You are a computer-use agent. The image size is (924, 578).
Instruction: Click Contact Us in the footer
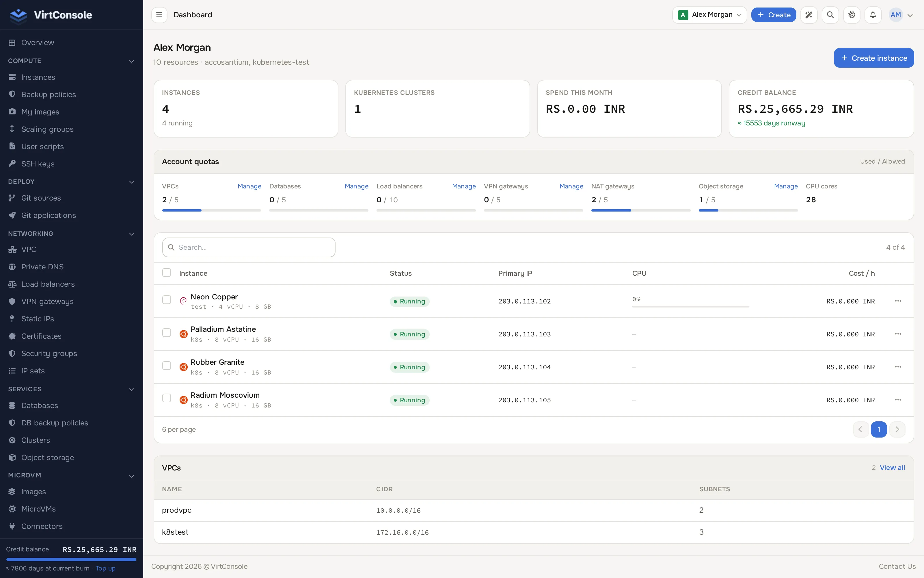(x=897, y=566)
